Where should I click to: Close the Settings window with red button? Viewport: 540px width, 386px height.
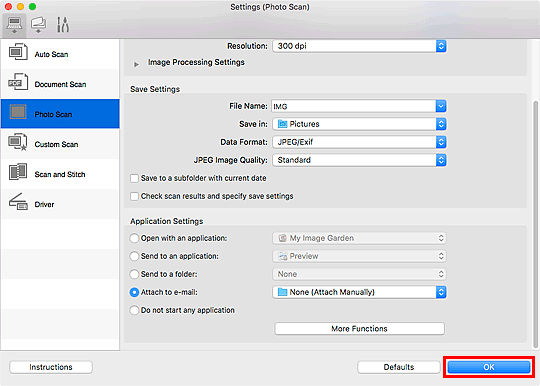[8, 7]
